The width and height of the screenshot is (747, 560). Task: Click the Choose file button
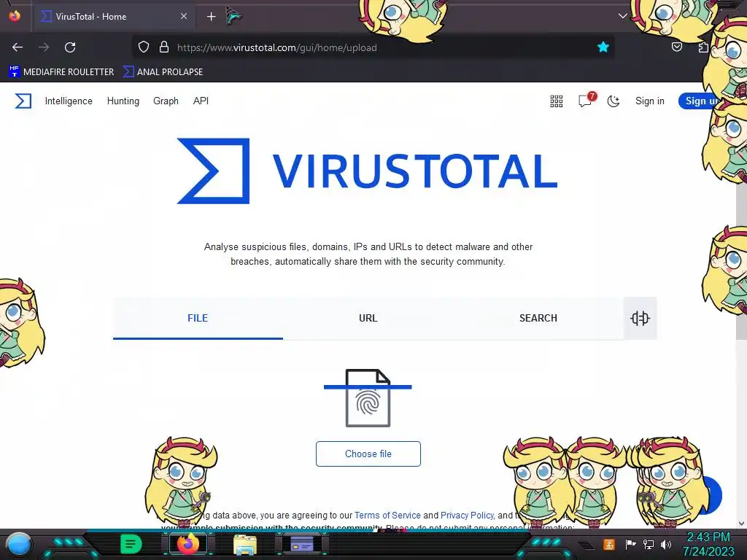click(368, 454)
